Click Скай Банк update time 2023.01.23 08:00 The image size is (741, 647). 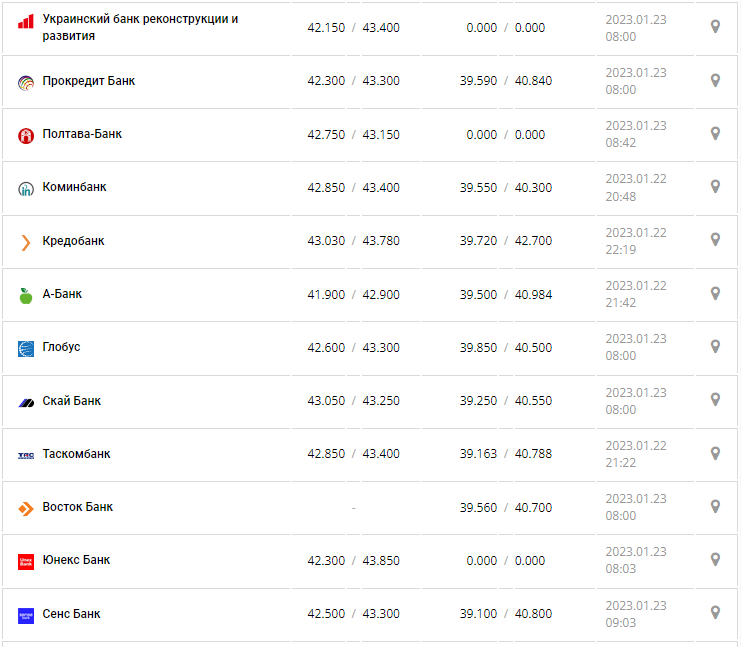click(x=635, y=401)
